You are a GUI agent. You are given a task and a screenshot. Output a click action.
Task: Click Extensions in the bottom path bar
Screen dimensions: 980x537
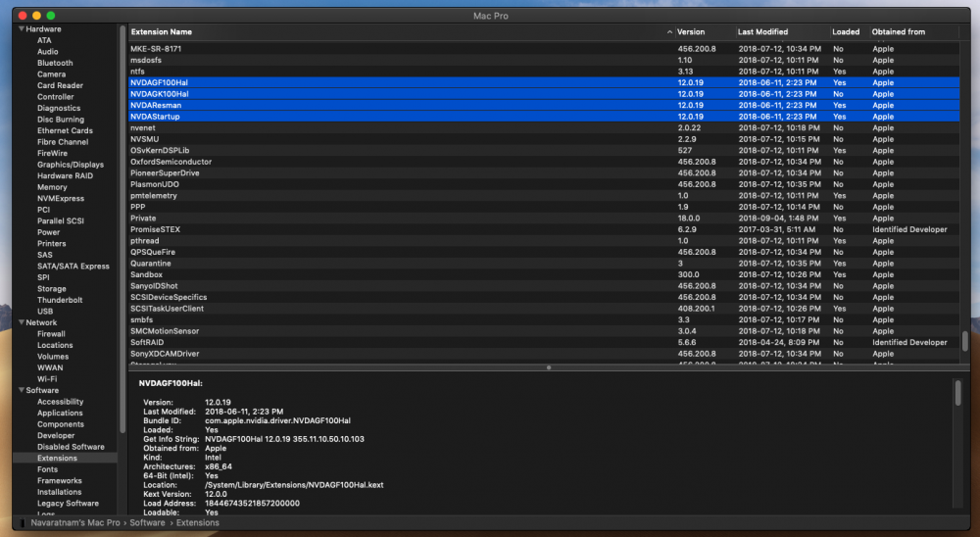tap(198, 522)
